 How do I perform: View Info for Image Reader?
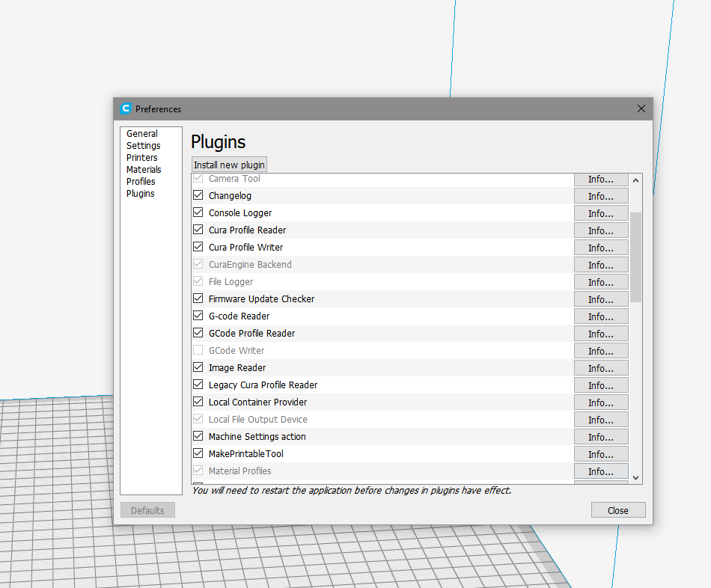coord(601,369)
